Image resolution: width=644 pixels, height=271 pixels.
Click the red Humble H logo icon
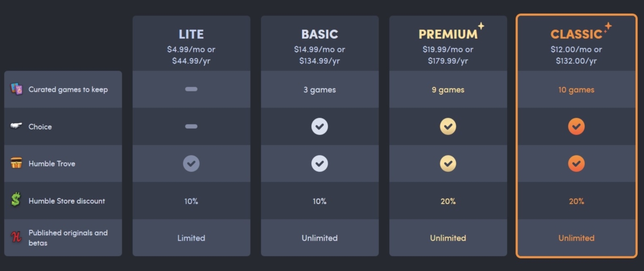[x=16, y=237]
